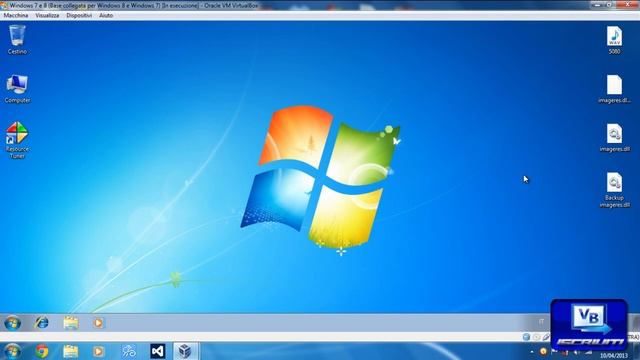The width and height of the screenshot is (640, 360).
Task: Open Windows Media Player on host taskbar
Action: click(x=98, y=351)
